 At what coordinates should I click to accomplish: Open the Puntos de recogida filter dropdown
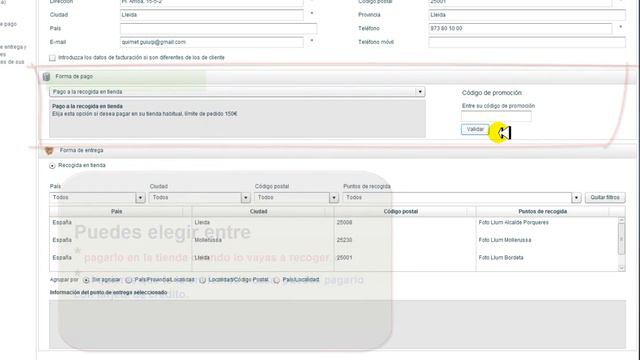coord(576,198)
